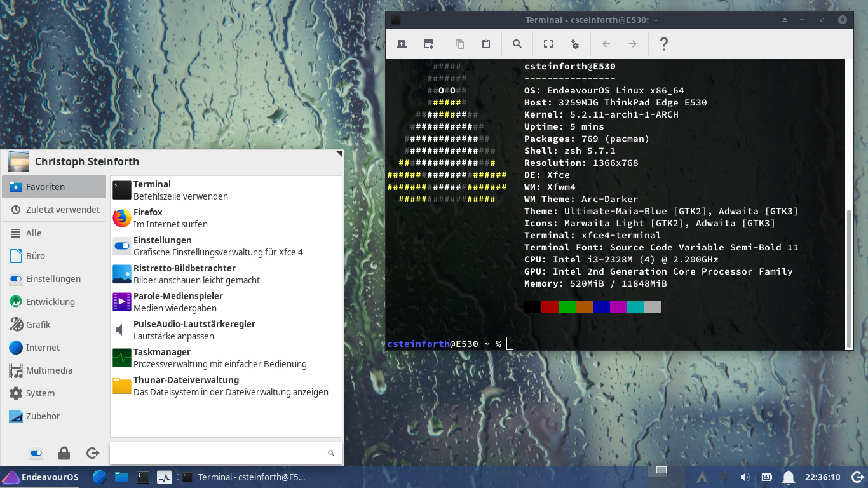Viewport: 868px width, 488px height.
Task: Click the Copy icon in terminal toolbar
Action: pyautogui.click(x=459, y=44)
